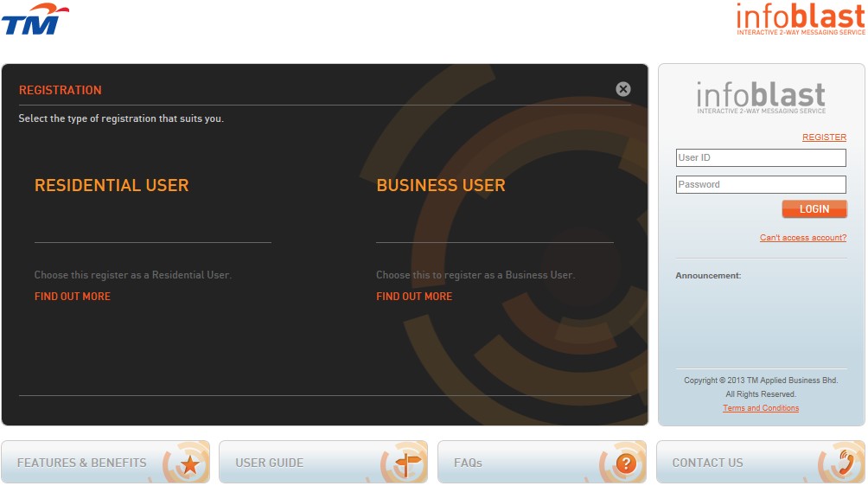Select Residential User registration
Viewport: 868px width, 486px height.
112,185
